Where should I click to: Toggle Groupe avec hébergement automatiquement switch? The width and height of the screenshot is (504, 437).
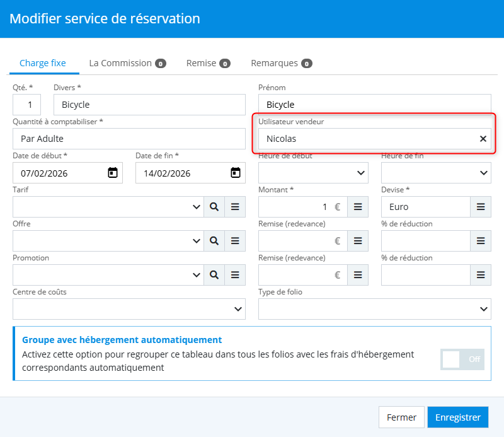(x=462, y=359)
